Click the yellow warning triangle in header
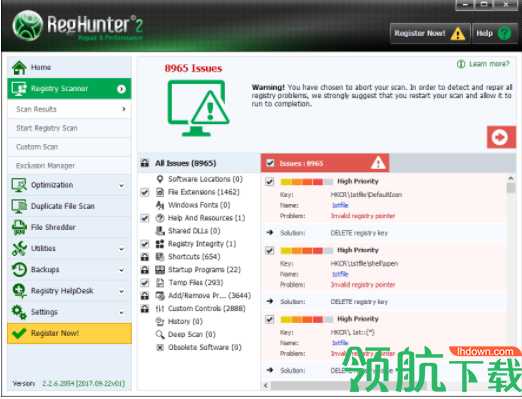522x399 pixels. tap(457, 34)
